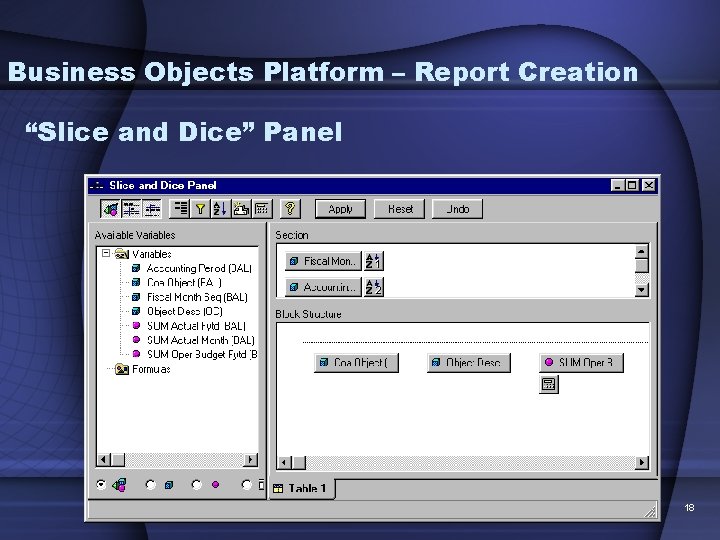The image size is (720, 540).
Task: Click the Apply button
Action: (x=340, y=209)
